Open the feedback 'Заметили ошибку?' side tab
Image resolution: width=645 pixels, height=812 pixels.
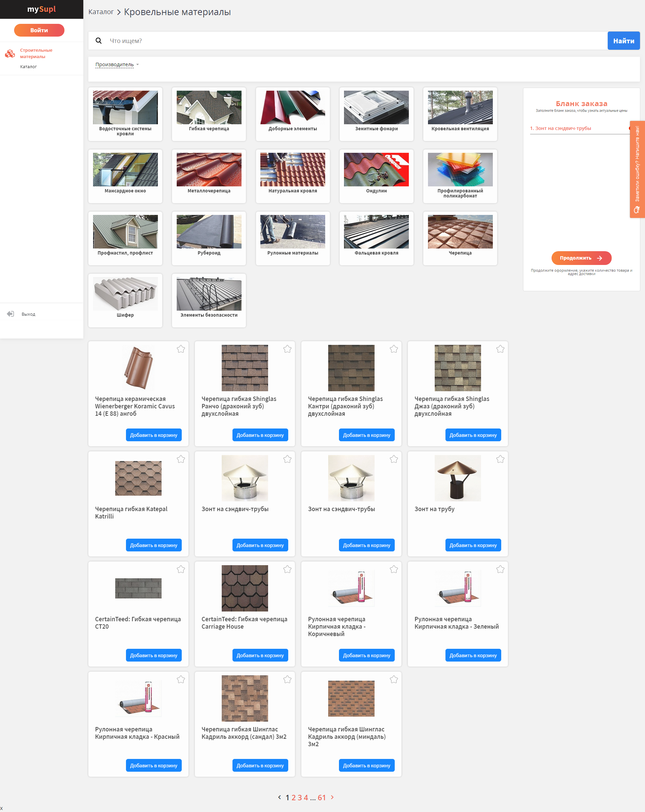[x=637, y=170]
